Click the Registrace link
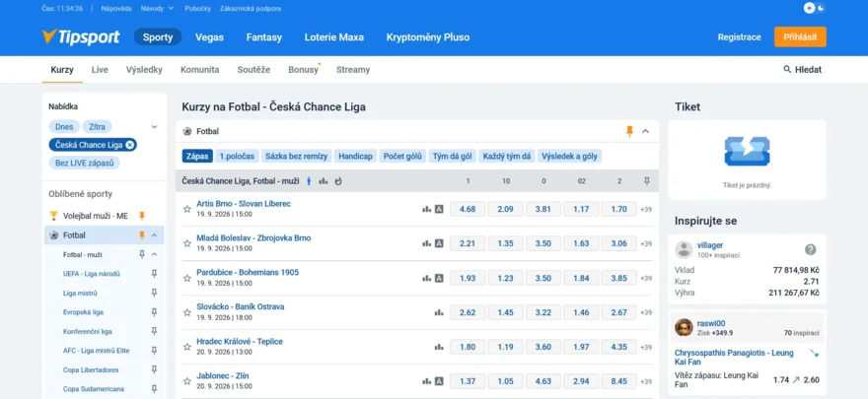The image size is (868, 399). tap(739, 37)
